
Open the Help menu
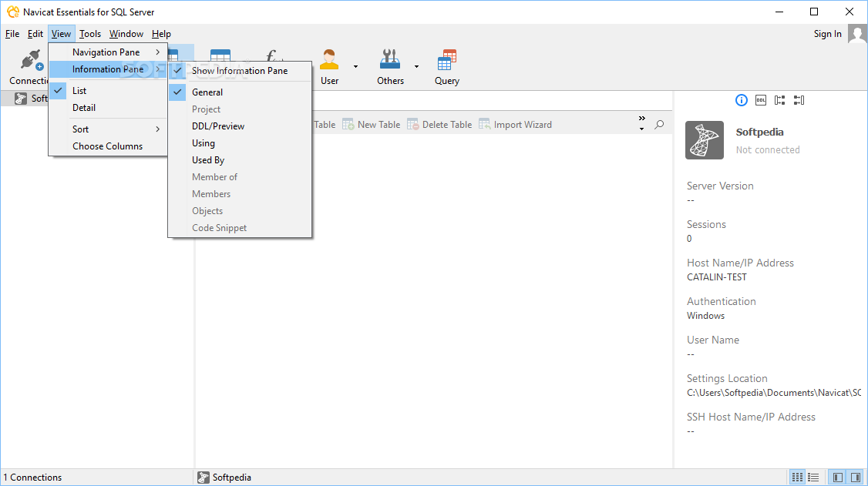point(161,34)
